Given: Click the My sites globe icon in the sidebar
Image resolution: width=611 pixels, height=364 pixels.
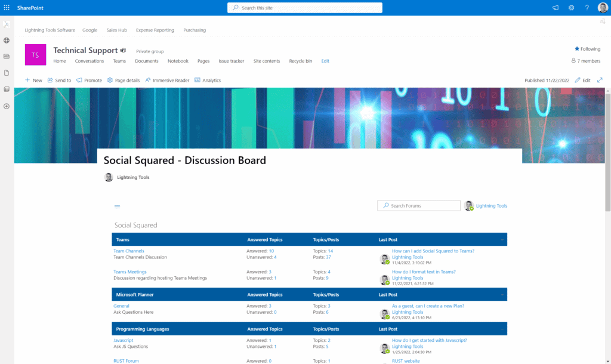Looking at the screenshot, I should [x=6, y=40].
